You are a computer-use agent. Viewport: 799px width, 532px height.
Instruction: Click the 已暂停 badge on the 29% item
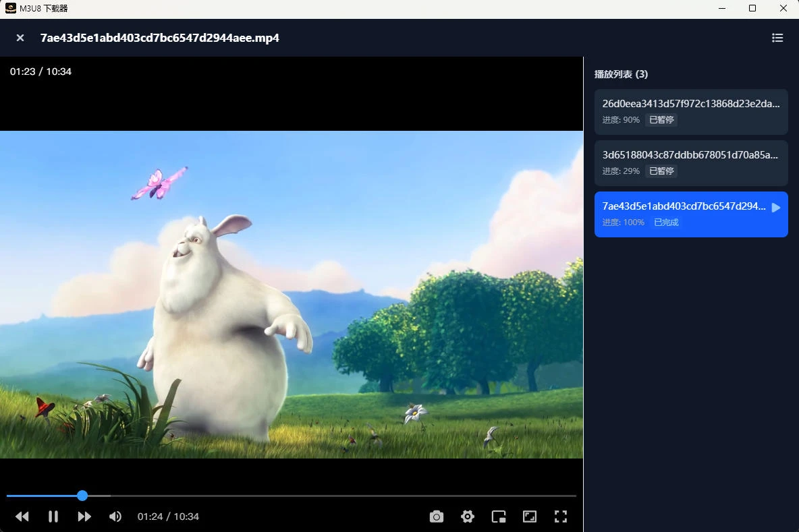pos(661,171)
